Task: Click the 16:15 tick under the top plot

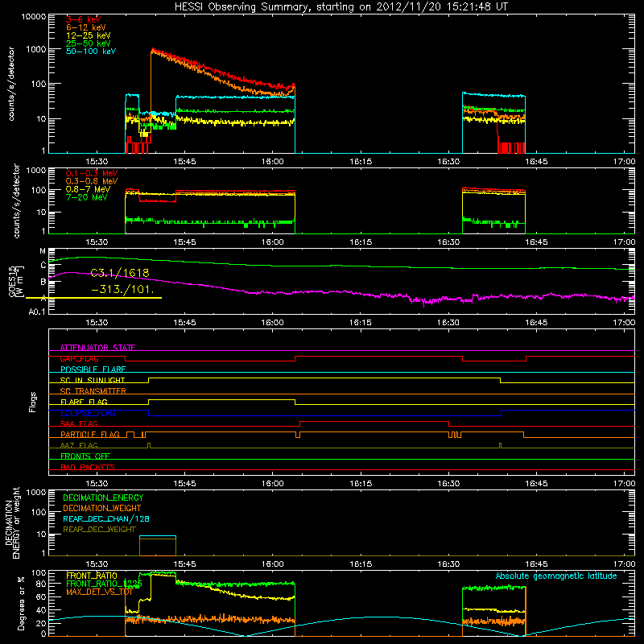Action: click(361, 162)
